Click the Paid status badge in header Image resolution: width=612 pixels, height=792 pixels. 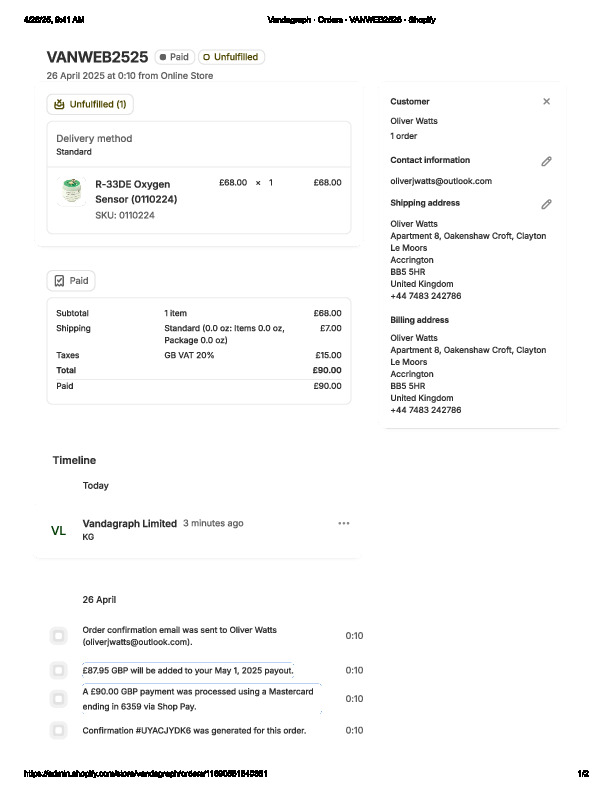pyautogui.click(x=174, y=57)
